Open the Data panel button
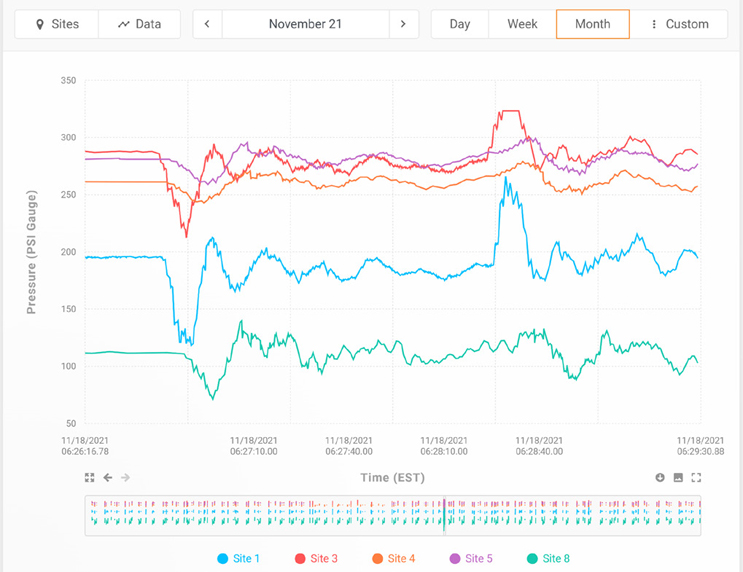This screenshot has width=743, height=572. click(139, 24)
